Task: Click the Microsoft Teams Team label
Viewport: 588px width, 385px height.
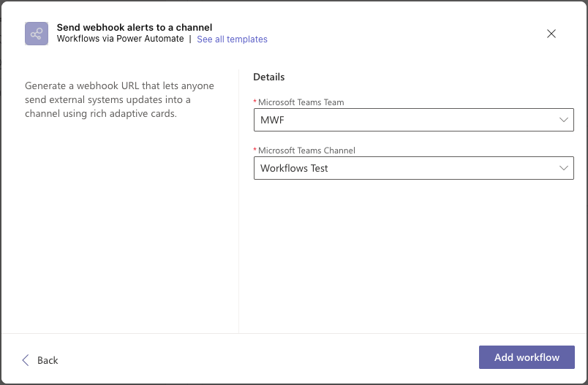Action: [301, 102]
